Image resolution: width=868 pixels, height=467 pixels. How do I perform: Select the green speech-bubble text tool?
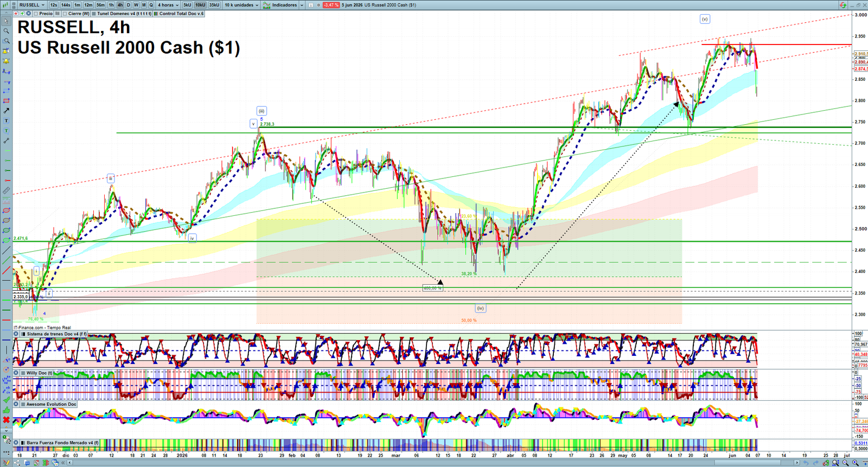[x=7, y=131]
